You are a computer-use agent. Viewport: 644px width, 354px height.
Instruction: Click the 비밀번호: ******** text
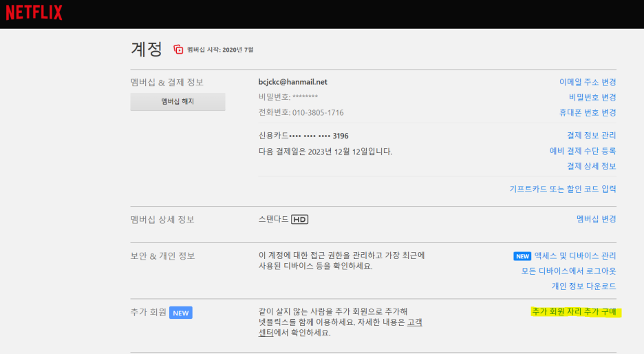(288, 97)
